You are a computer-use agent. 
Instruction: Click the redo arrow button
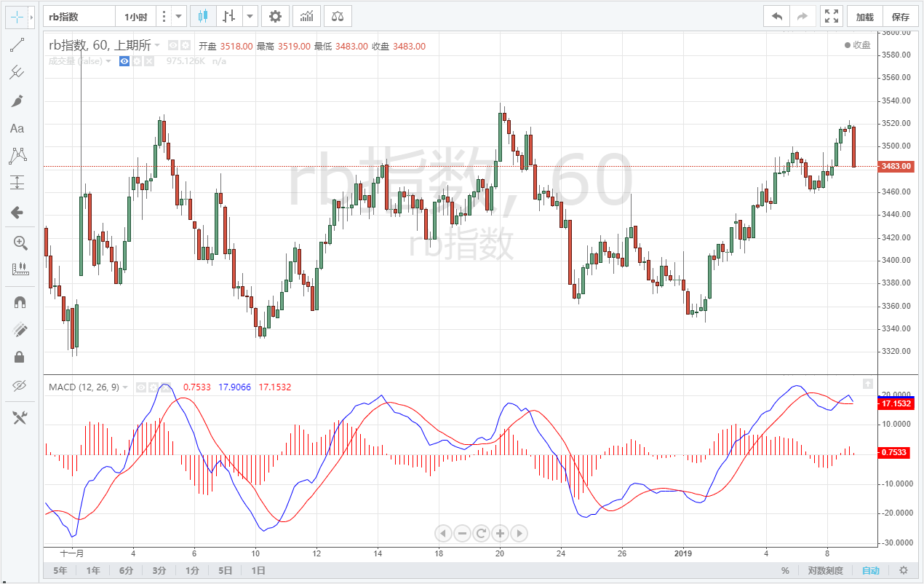coord(802,16)
